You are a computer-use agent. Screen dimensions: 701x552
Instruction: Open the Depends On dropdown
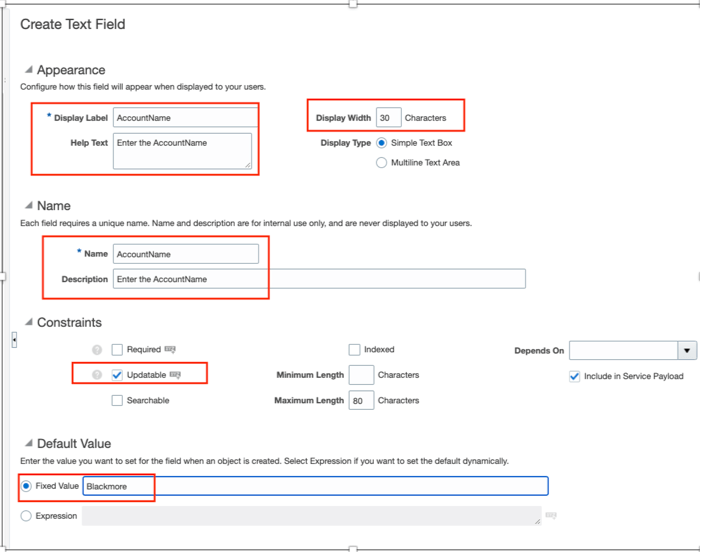(686, 351)
